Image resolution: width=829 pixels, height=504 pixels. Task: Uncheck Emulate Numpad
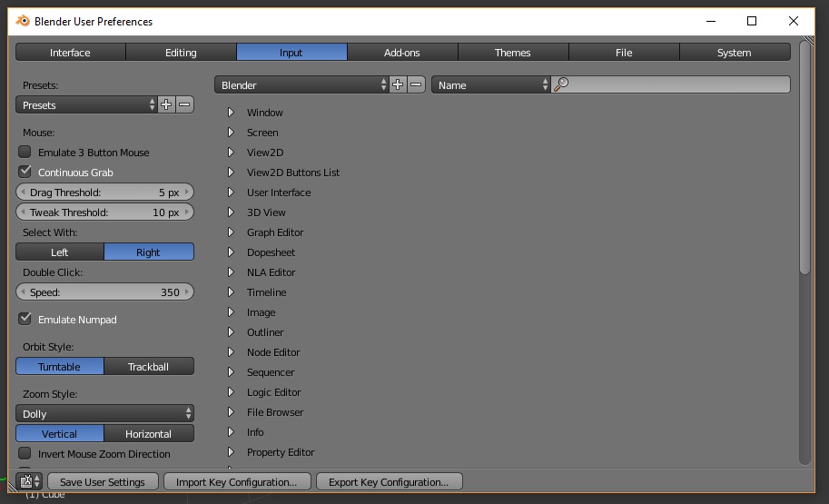coord(25,319)
